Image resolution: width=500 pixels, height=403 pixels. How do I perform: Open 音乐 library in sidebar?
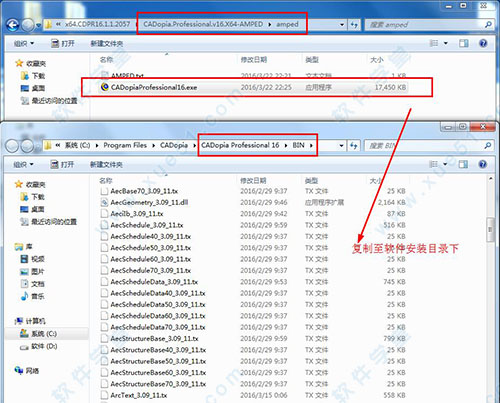[x=32, y=296]
